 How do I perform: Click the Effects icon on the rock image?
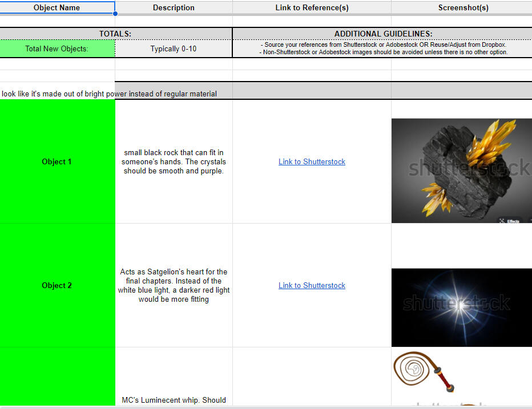coord(510,220)
